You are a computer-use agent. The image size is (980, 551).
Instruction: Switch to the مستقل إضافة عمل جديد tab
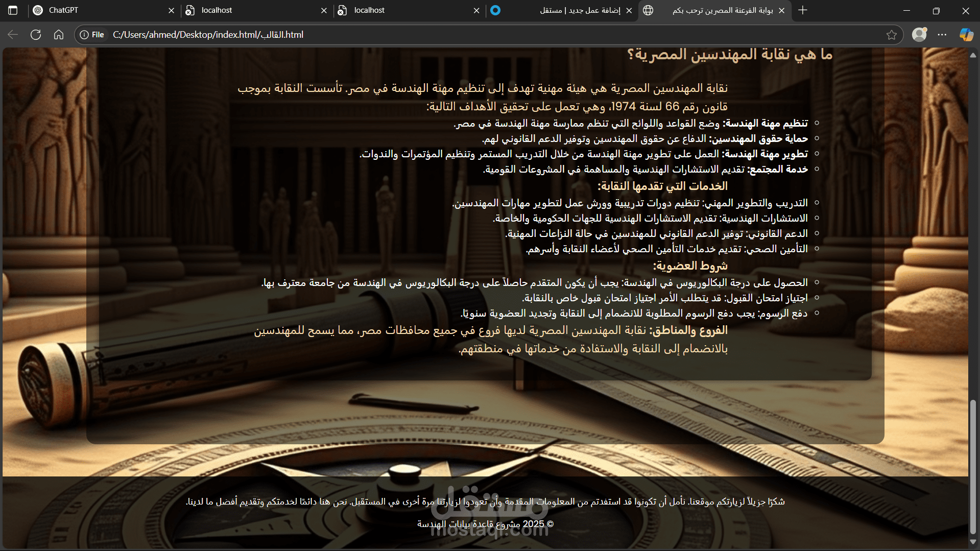pos(562,10)
